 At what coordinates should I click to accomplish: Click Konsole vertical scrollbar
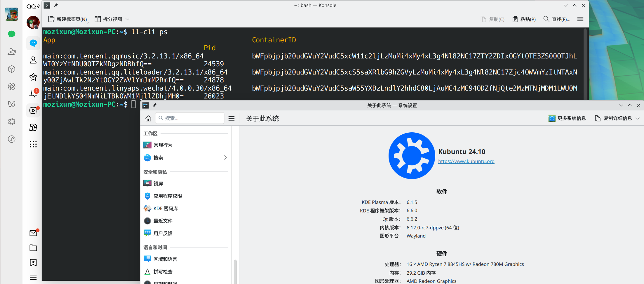(585, 64)
